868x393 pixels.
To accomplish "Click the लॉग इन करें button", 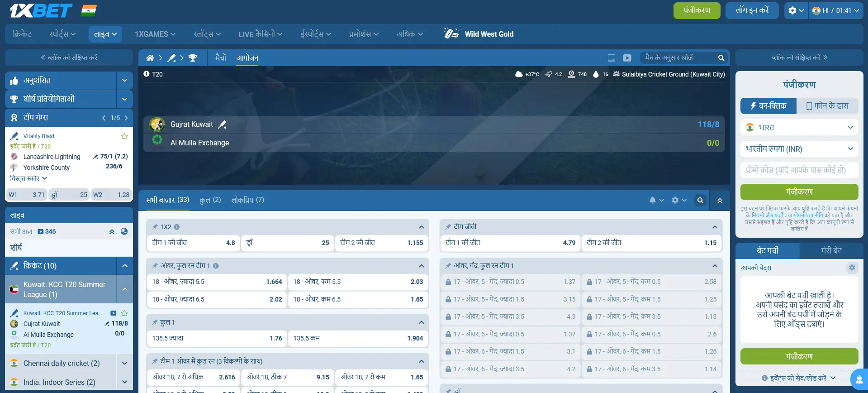I will (x=752, y=10).
